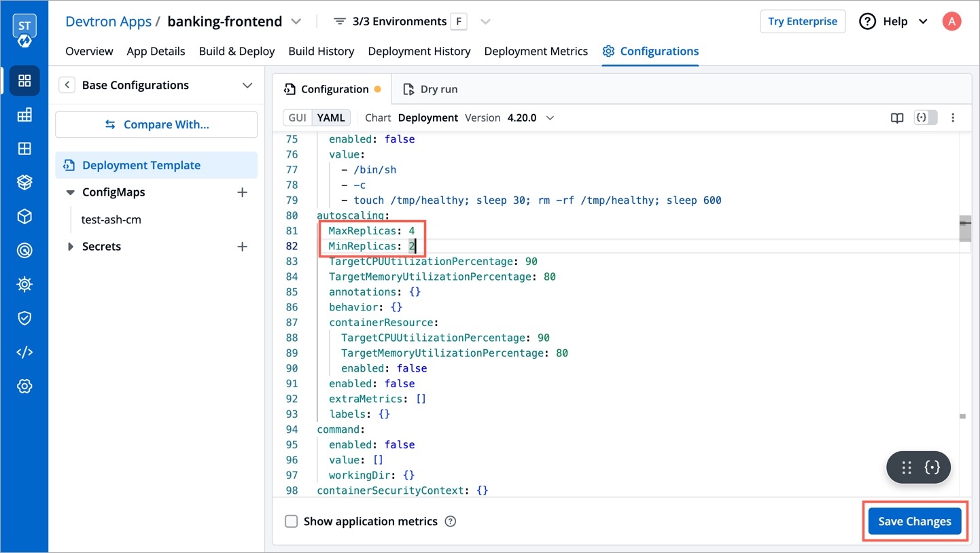This screenshot has height=553, width=980.
Task: Open the code editor icon in sidebar
Action: coord(24,352)
